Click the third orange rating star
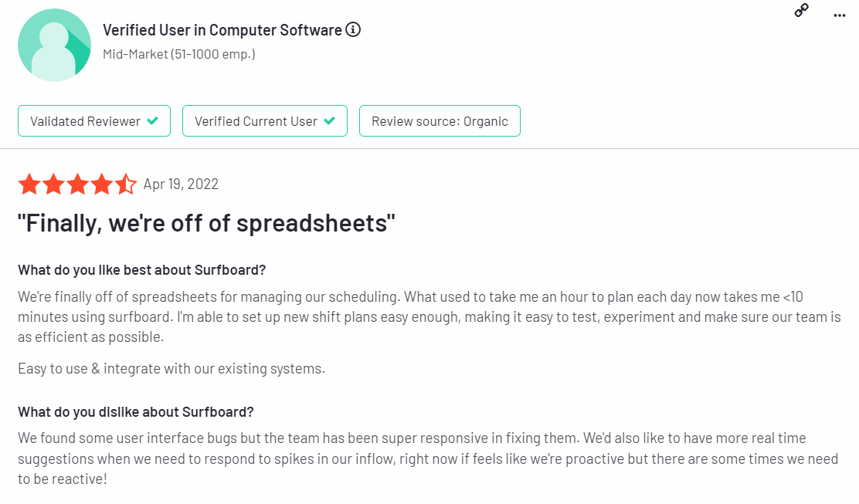This screenshot has height=504, width=859. click(x=78, y=184)
